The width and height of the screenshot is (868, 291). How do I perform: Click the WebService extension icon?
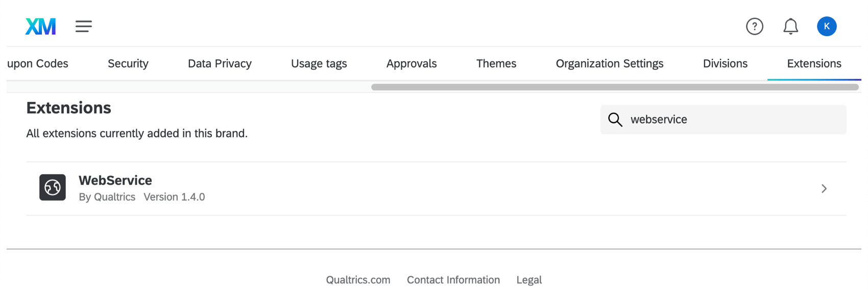tap(53, 187)
